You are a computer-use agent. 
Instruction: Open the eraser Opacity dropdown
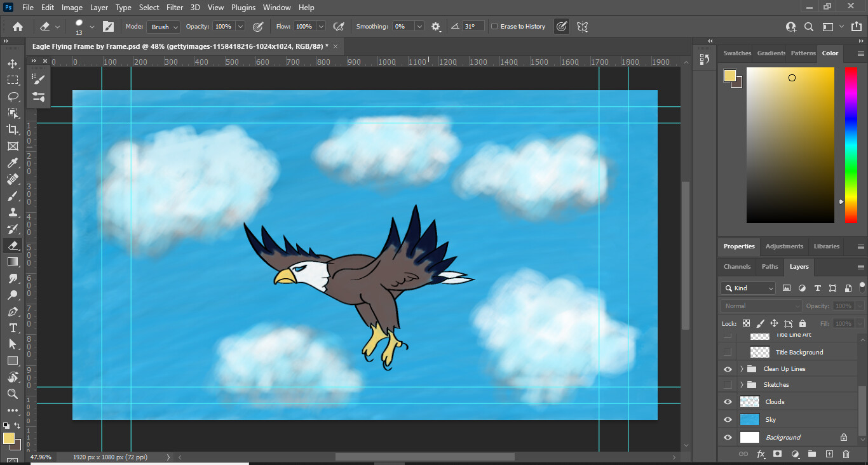click(x=239, y=26)
